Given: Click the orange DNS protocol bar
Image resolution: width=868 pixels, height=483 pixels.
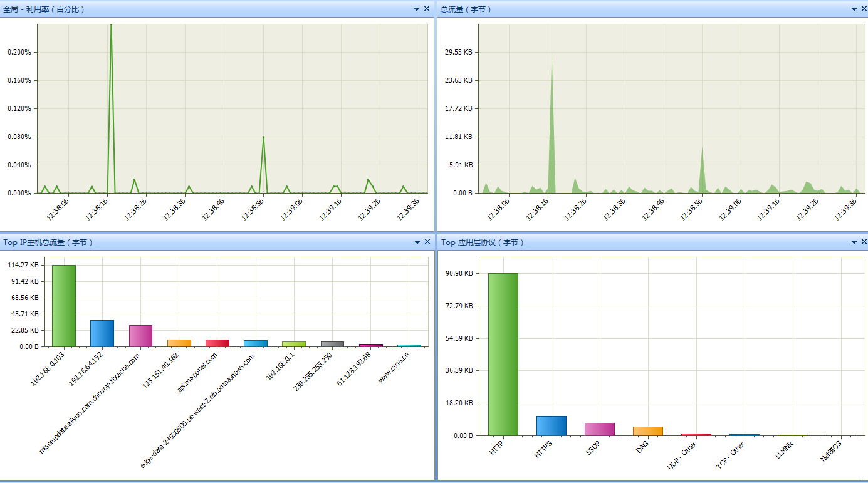Looking at the screenshot, I should [647, 431].
